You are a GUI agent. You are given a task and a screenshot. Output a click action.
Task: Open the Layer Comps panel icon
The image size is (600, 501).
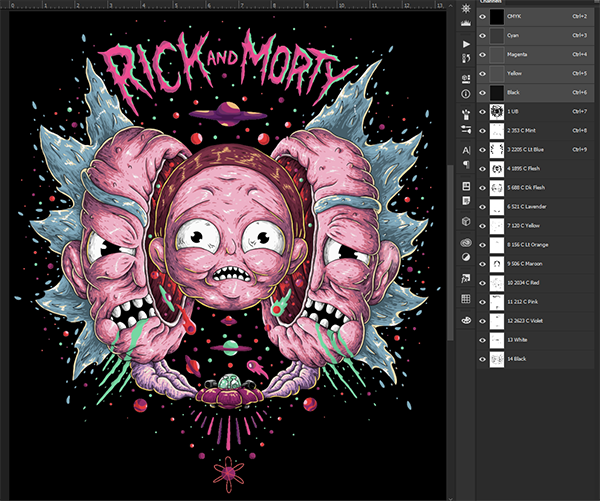[x=466, y=186]
